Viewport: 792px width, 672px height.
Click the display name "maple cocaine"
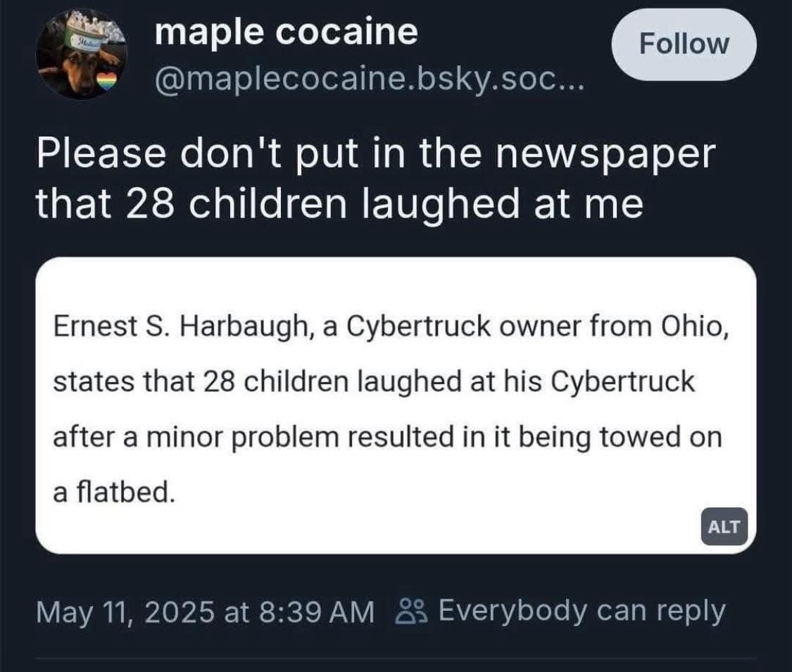point(286,32)
